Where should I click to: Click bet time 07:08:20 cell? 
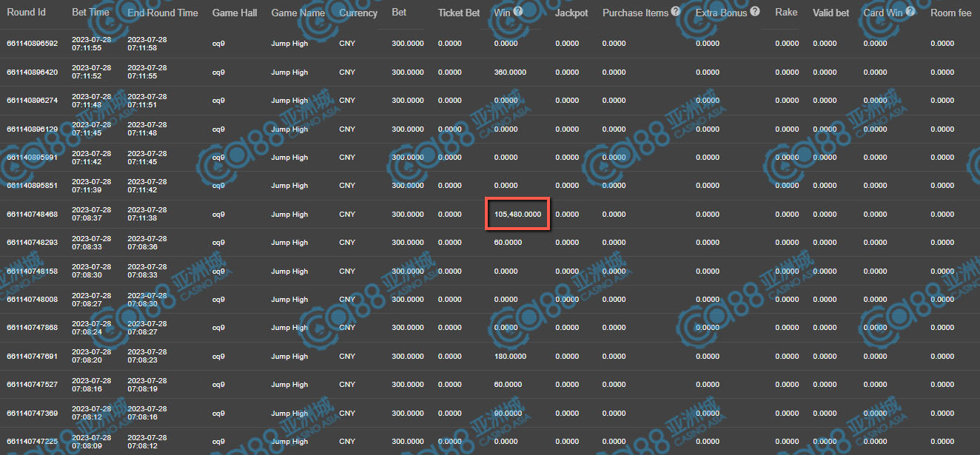tap(92, 357)
